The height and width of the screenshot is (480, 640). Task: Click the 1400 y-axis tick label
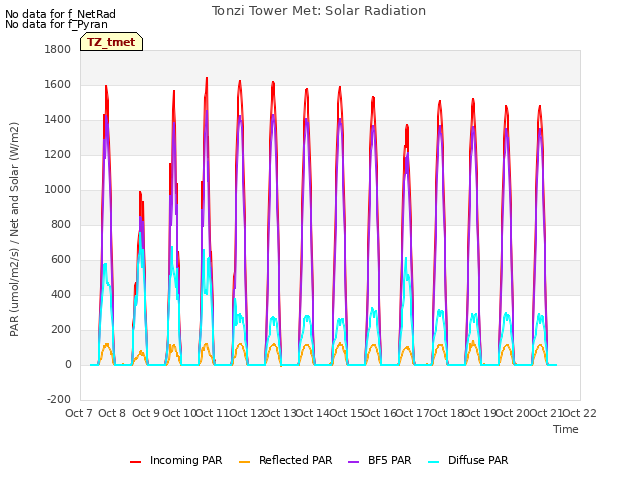(x=58, y=120)
